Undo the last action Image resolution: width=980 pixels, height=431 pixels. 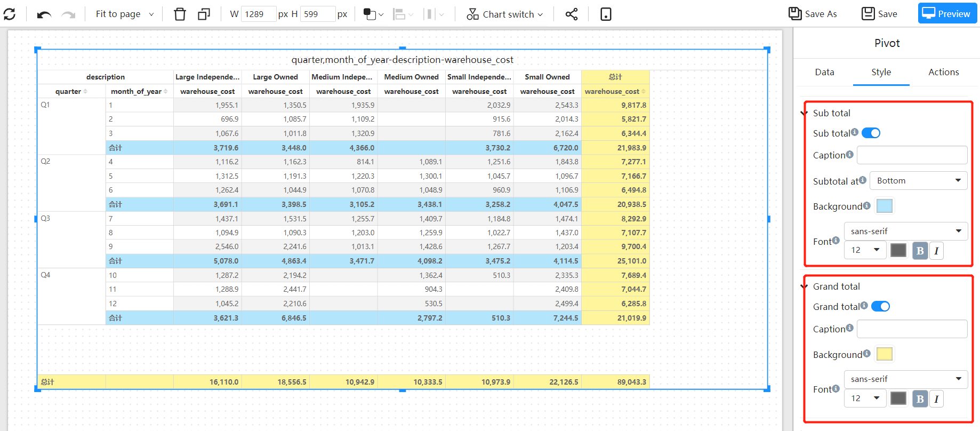(44, 14)
